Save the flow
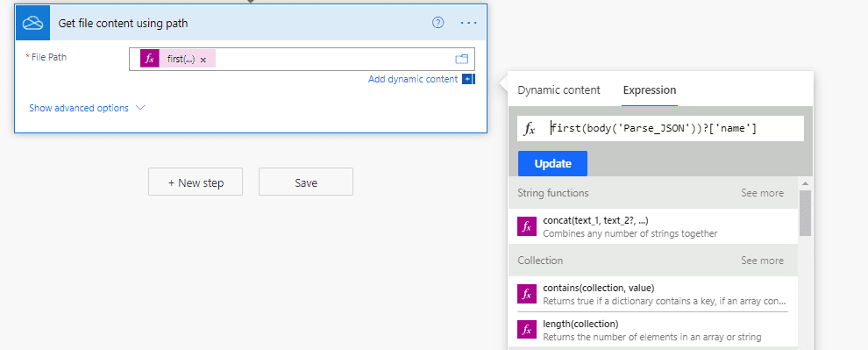868x350 pixels. tap(306, 182)
